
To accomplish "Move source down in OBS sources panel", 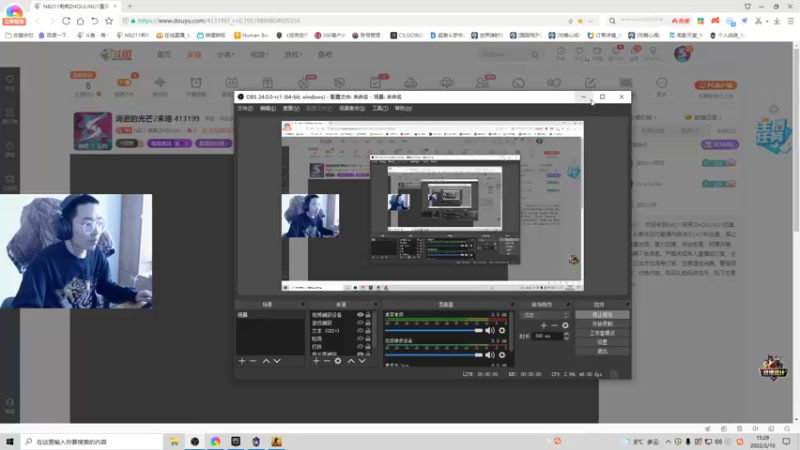I will pos(362,361).
